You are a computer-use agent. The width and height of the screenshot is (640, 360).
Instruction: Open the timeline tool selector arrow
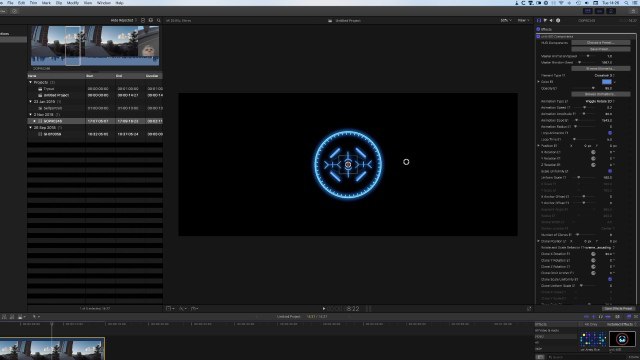36,317
